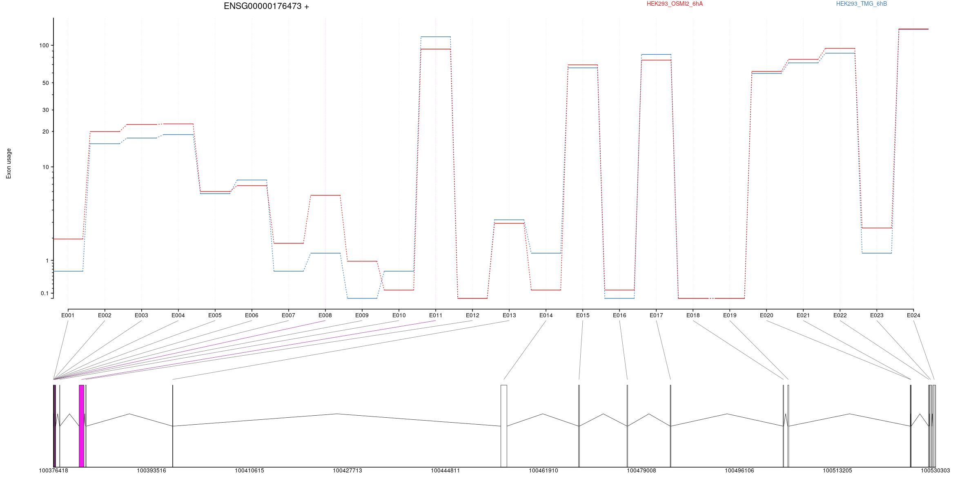Click the y-axis value 10
The width and height of the screenshot is (980, 490).
(x=45, y=167)
